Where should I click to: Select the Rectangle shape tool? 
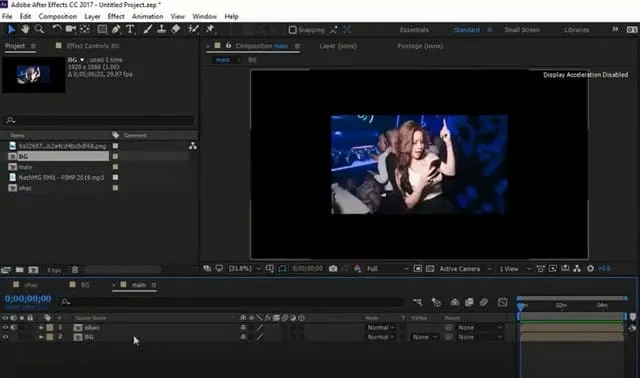[x=102, y=29]
